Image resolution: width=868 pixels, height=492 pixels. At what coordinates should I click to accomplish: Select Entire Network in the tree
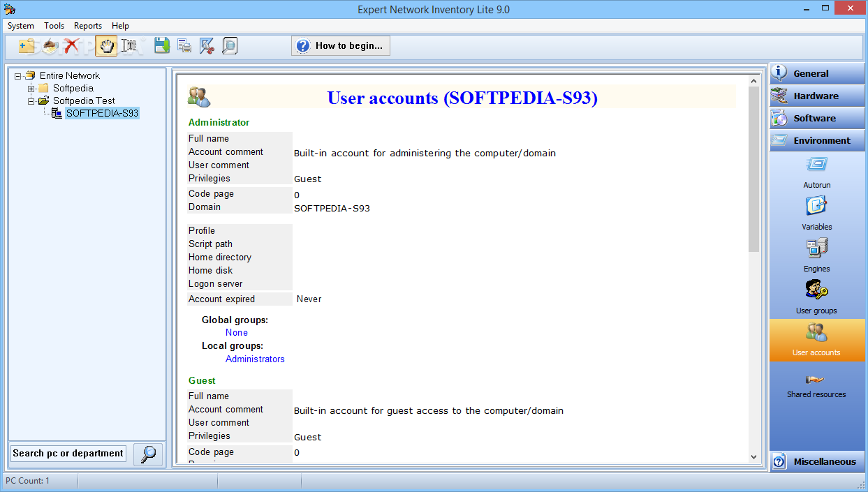pos(69,75)
